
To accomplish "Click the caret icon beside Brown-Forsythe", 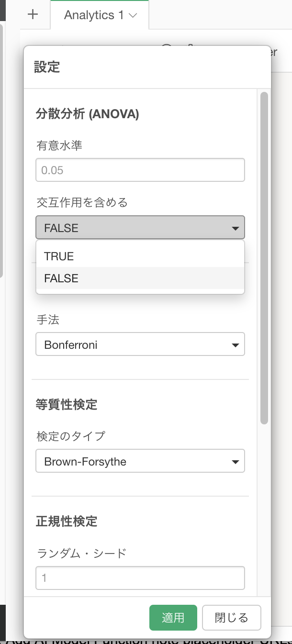I will click(x=235, y=462).
